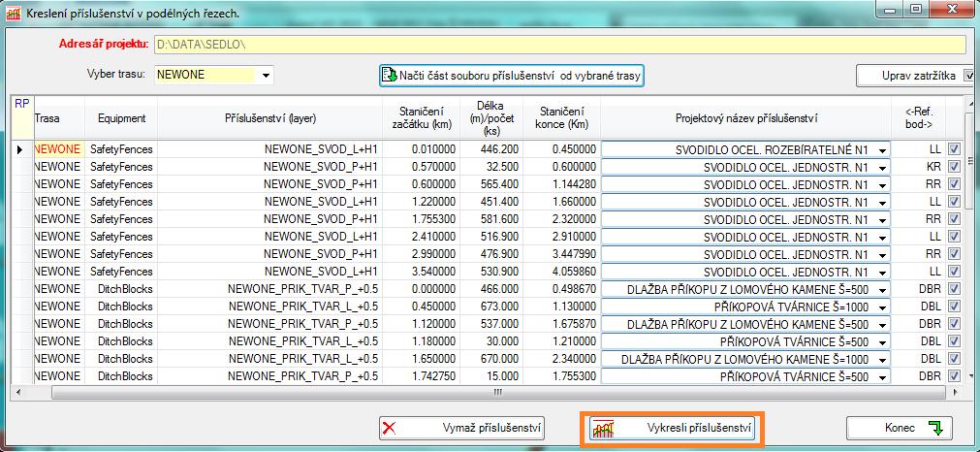Toggle checkbox in row with délka 451.400
This screenshot has width=980, height=452.
[954, 202]
